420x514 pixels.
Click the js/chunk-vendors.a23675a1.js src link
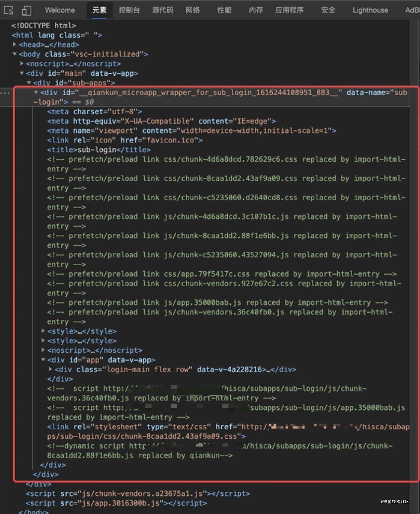click(x=142, y=494)
